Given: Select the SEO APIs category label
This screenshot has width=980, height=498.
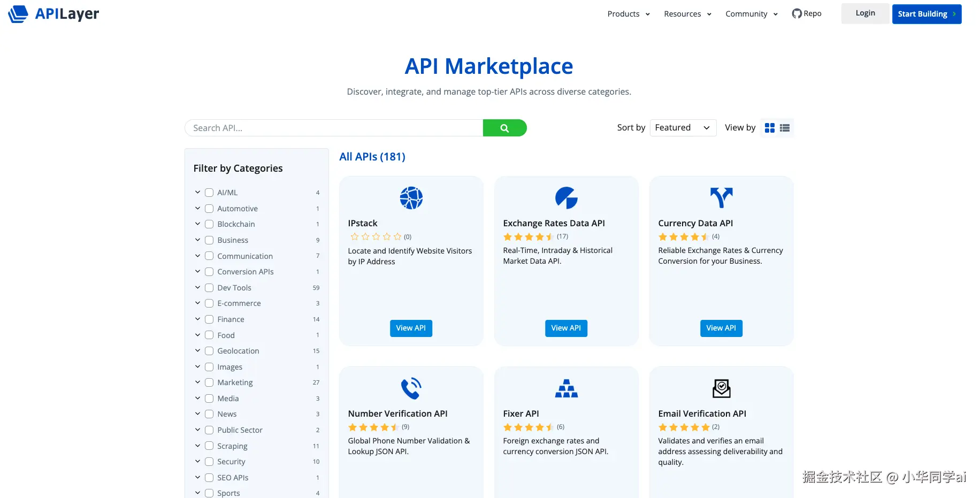Looking at the screenshot, I should (233, 478).
